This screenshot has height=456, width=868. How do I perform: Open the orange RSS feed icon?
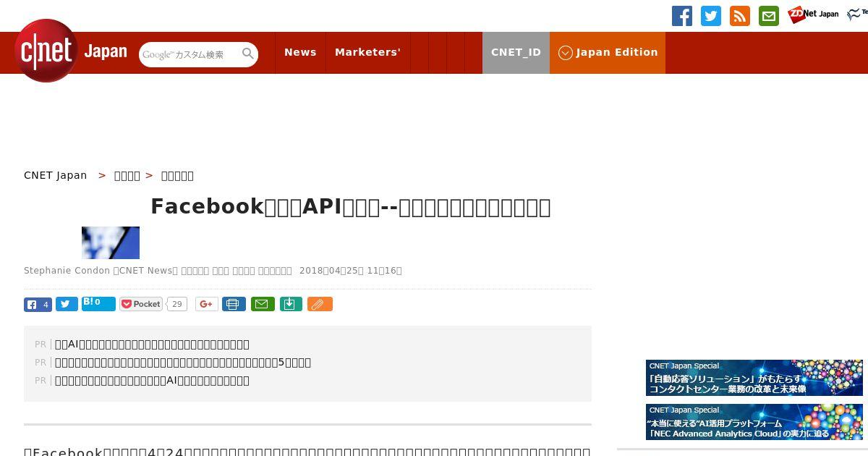click(x=740, y=16)
